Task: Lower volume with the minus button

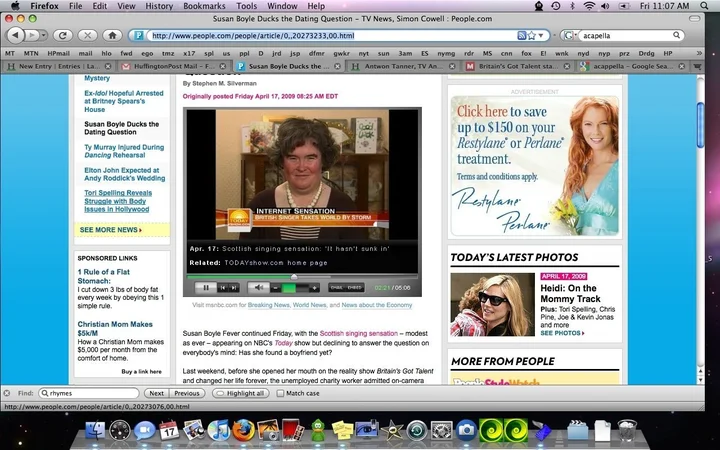Action: [276, 288]
